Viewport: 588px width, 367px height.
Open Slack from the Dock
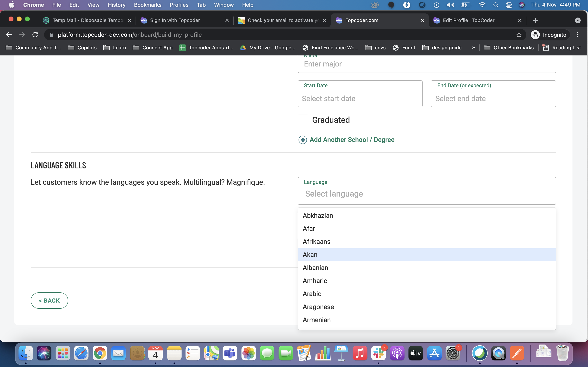[x=378, y=353]
